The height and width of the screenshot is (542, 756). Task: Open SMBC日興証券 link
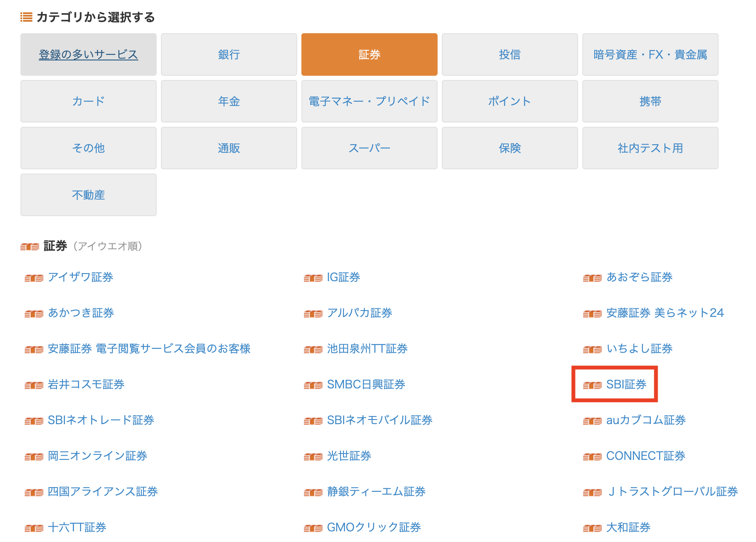pos(366,385)
